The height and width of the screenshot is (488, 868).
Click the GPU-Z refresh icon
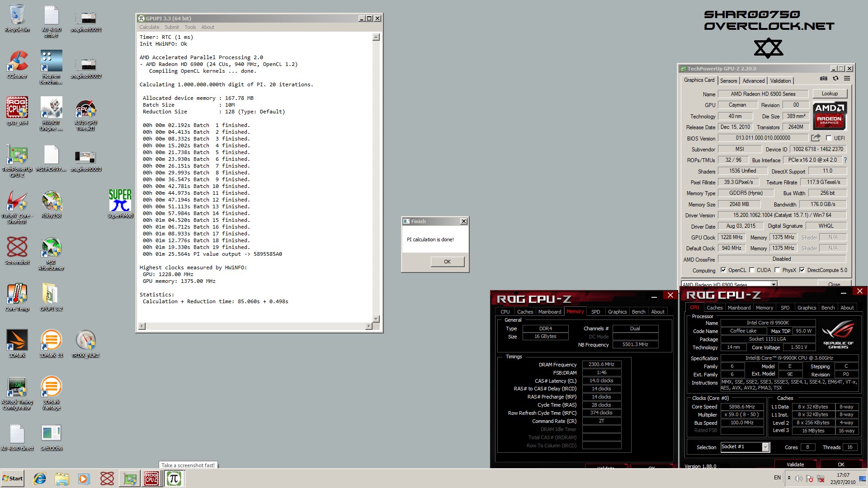point(835,78)
